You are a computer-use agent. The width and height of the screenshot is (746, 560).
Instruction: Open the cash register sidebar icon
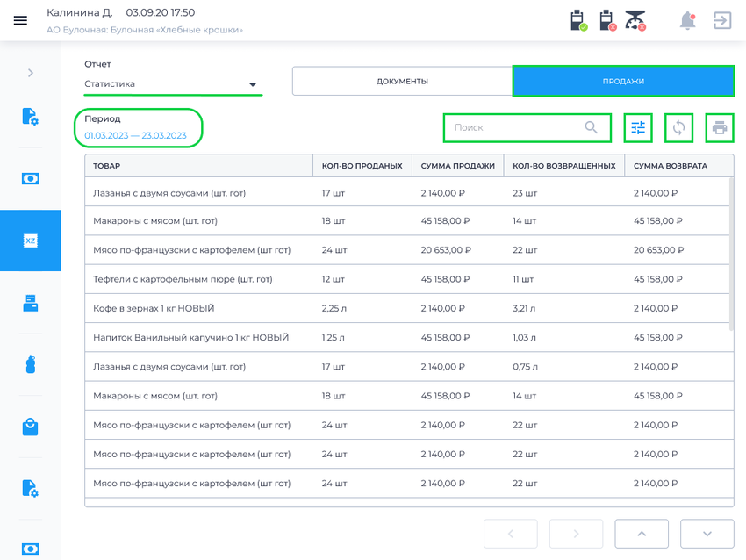point(31,303)
